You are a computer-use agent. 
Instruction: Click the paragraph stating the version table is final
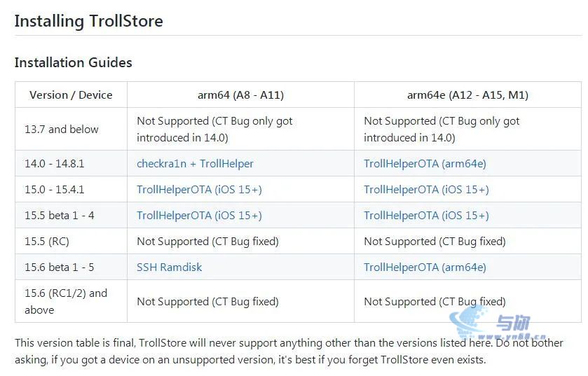pyautogui.click(x=289, y=351)
